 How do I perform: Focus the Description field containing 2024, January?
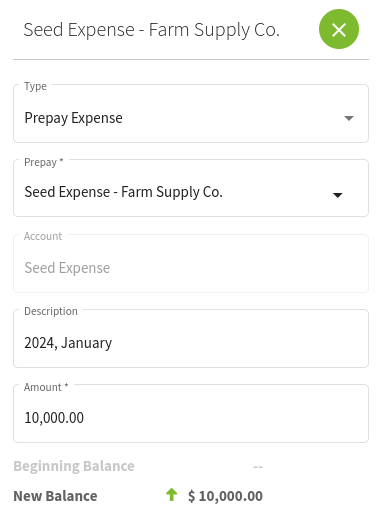pyautogui.click(x=191, y=339)
